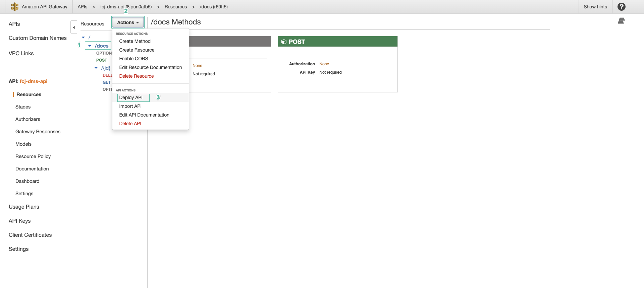644x289 pixels.
Task: Open APIs in the left sidebar
Action: 14,24
